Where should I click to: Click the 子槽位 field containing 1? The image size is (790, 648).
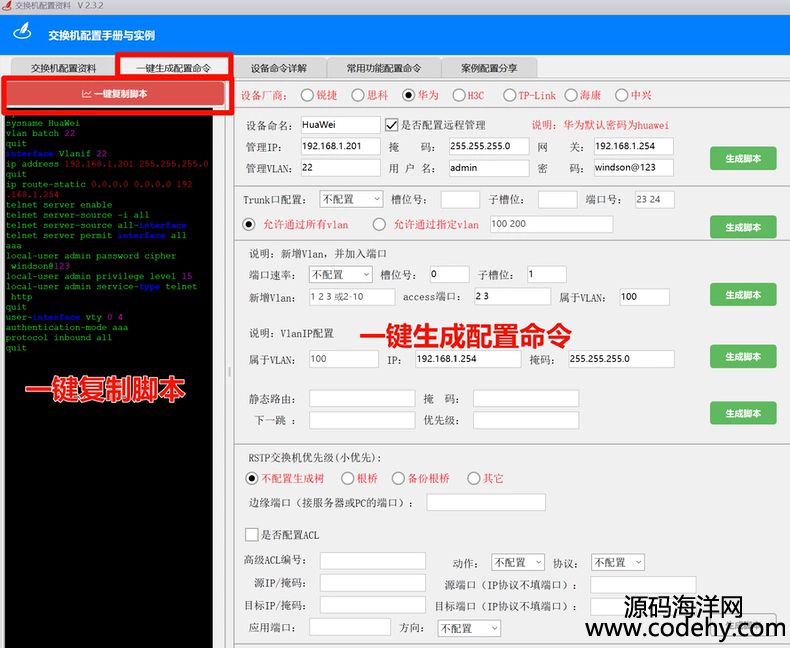click(547, 275)
